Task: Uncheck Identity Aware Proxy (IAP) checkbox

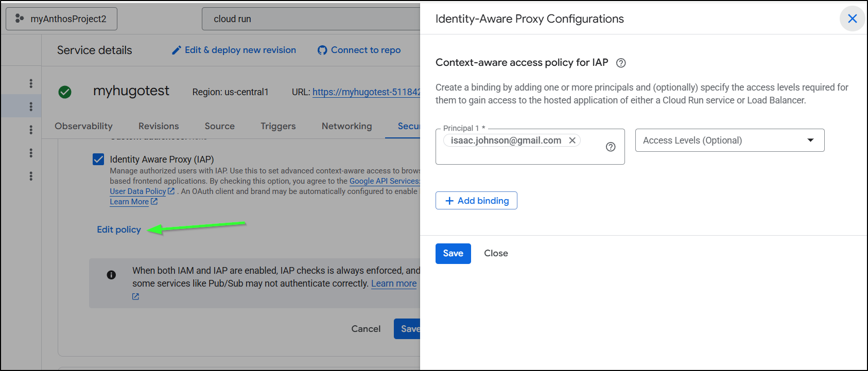Action: 98,160
